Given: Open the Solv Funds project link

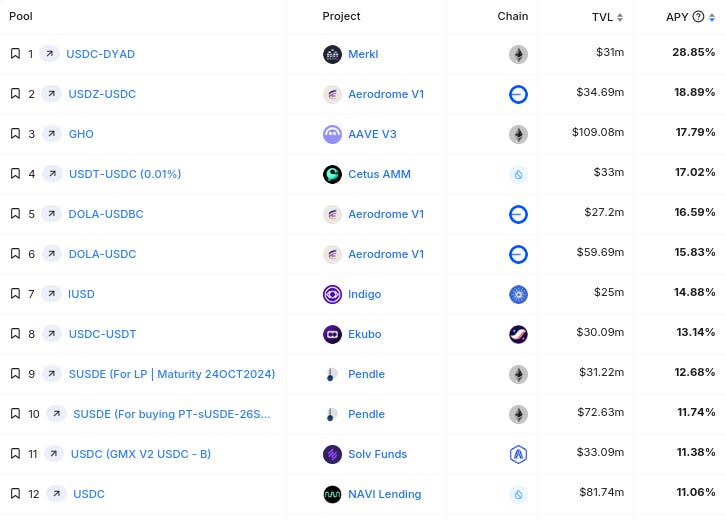Looking at the screenshot, I should pos(377,454).
